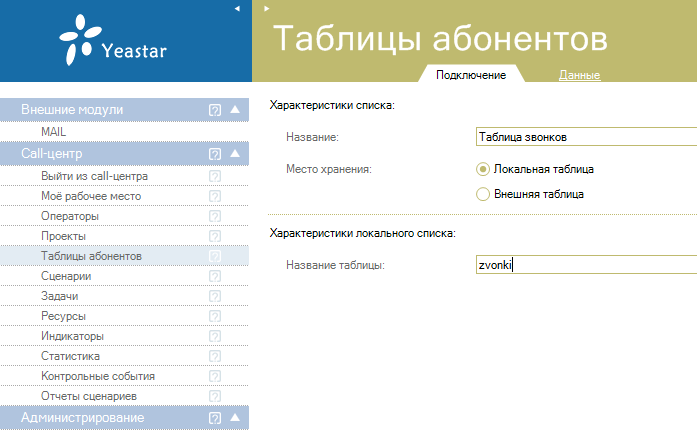Viewport: 697px width, 434px height.
Task: Select Локальная таблица radio button
Action: pos(483,169)
